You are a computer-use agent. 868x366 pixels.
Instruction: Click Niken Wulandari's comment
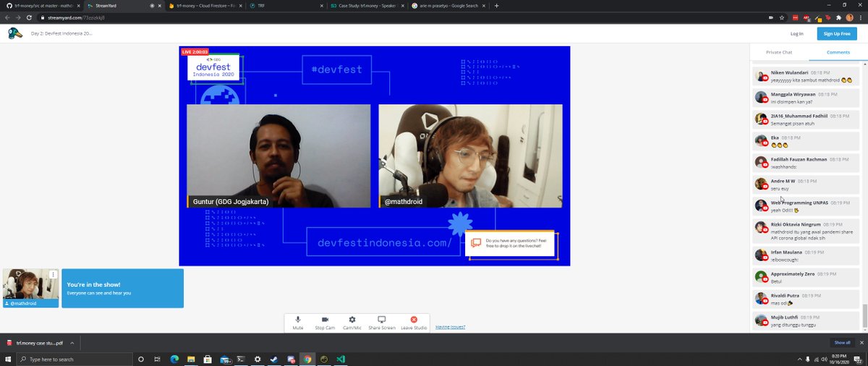[806, 77]
